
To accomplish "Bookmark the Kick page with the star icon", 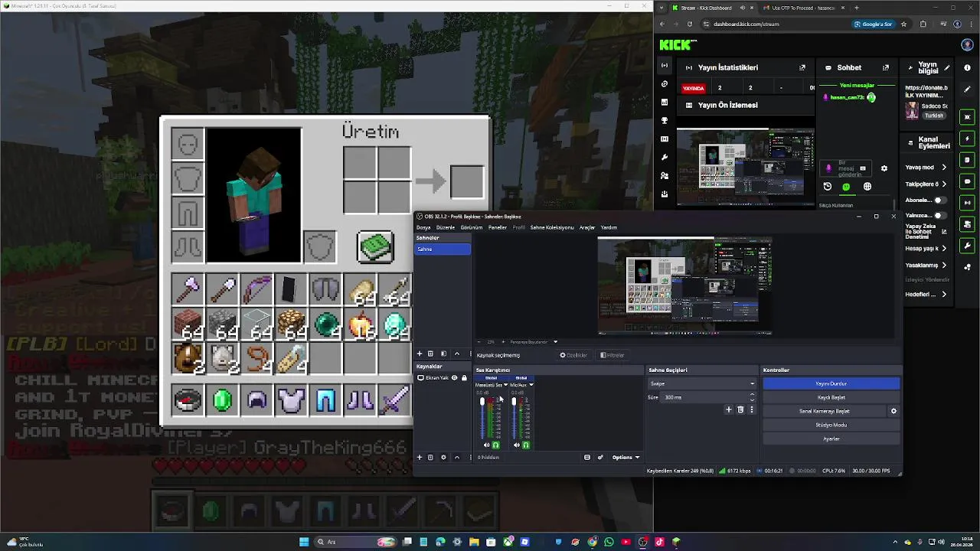I will (904, 24).
